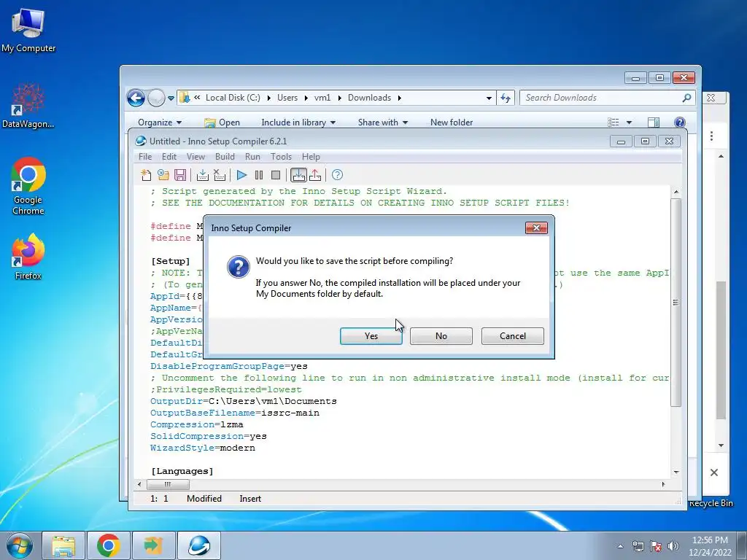Click Explorer's Forward navigation arrow
Screen dimensions: 747x560
point(156,98)
